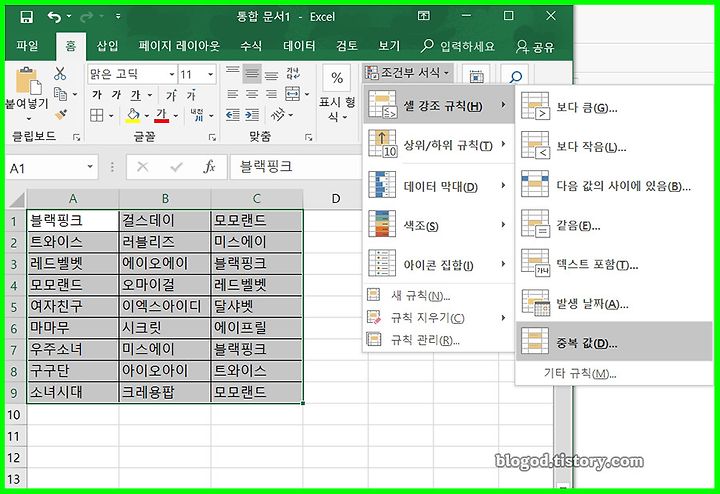Toggle Italic formatting button
This screenshot has height=494, width=720.
(x=116, y=95)
